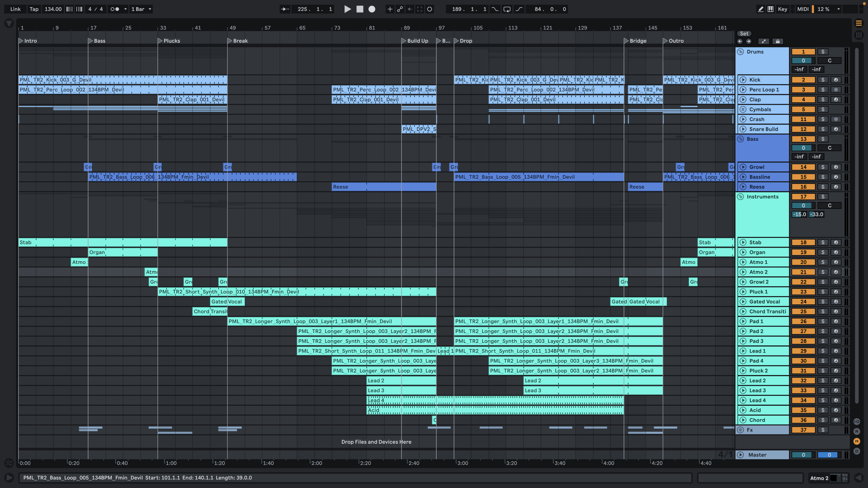
Task: Click the Arrangement Record button
Action: (x=372, y=9)
